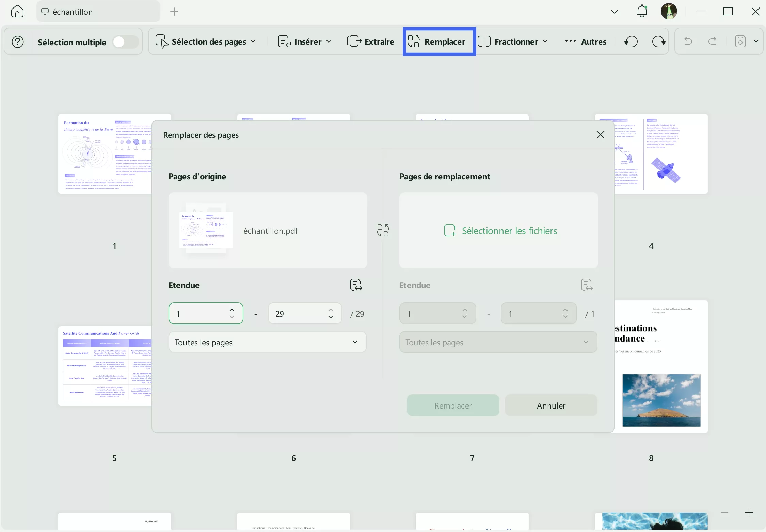Open the Autres menu

(586, 41)
